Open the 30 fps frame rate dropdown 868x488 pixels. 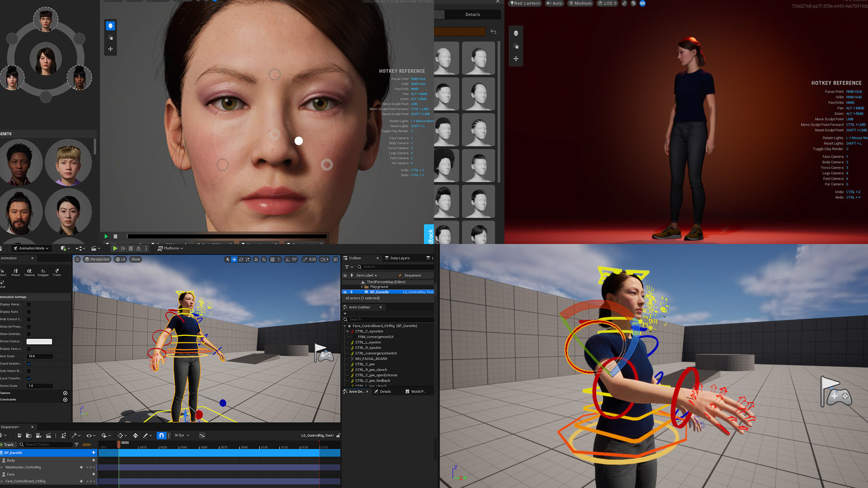coord(182,436)
